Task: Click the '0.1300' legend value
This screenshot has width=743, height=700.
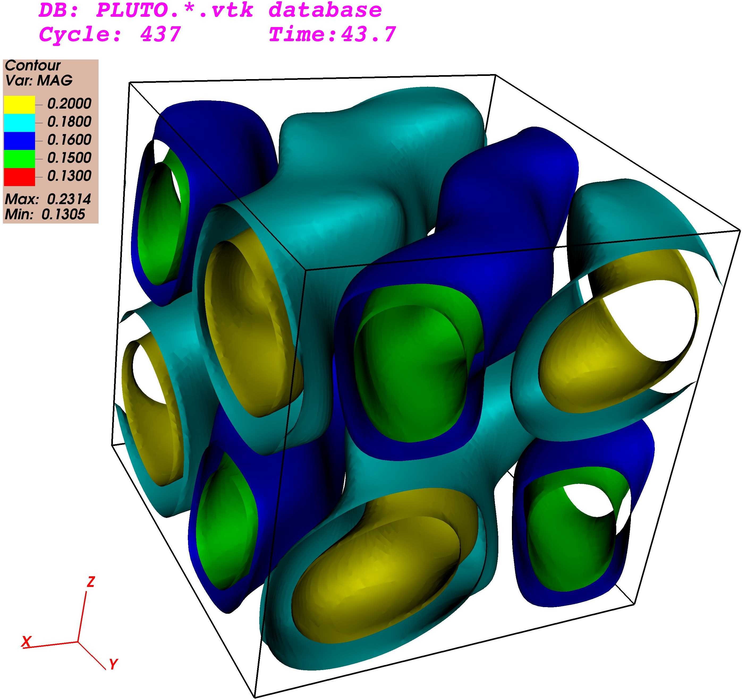Action: click(69, 176)
